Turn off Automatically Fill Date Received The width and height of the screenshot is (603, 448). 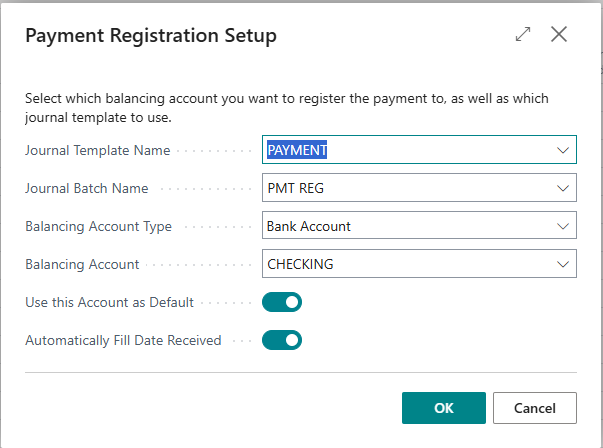pos(282,340)
